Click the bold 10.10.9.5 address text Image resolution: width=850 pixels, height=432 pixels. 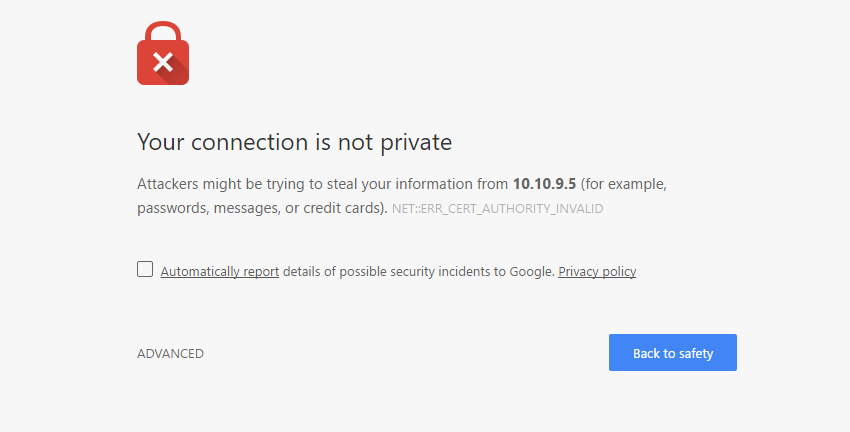pyautogui.click(x=544, y=184)
